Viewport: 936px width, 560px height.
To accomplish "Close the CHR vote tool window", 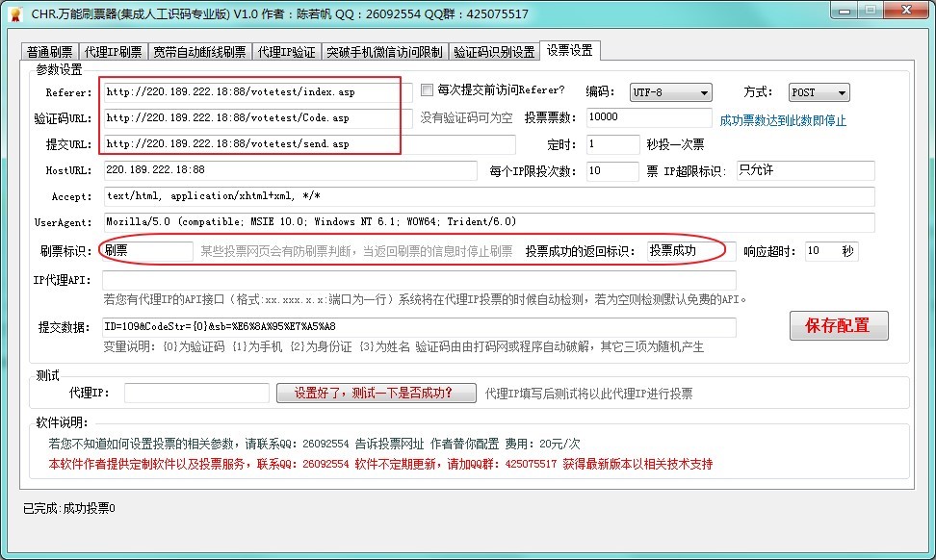I will click(905, 11).
